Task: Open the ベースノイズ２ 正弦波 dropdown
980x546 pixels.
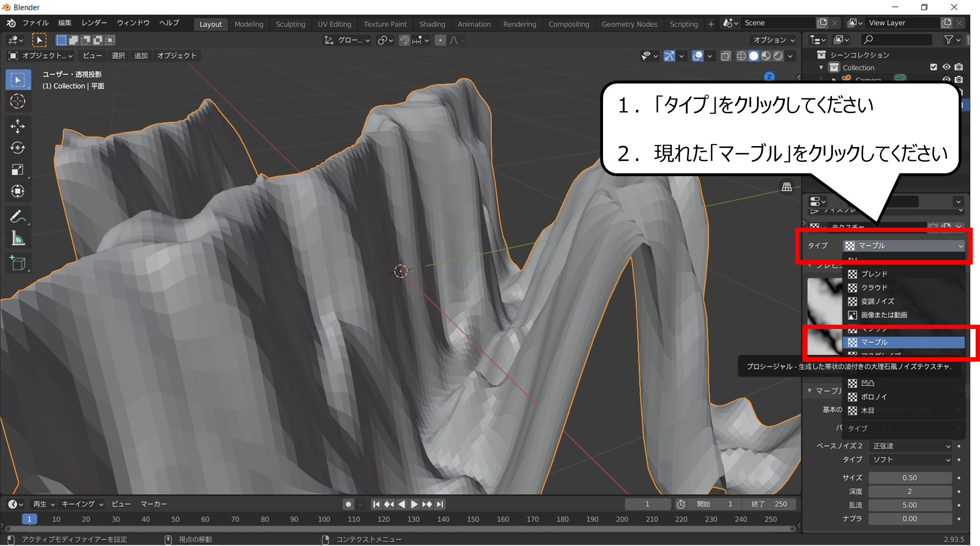Action: point(911,446)
